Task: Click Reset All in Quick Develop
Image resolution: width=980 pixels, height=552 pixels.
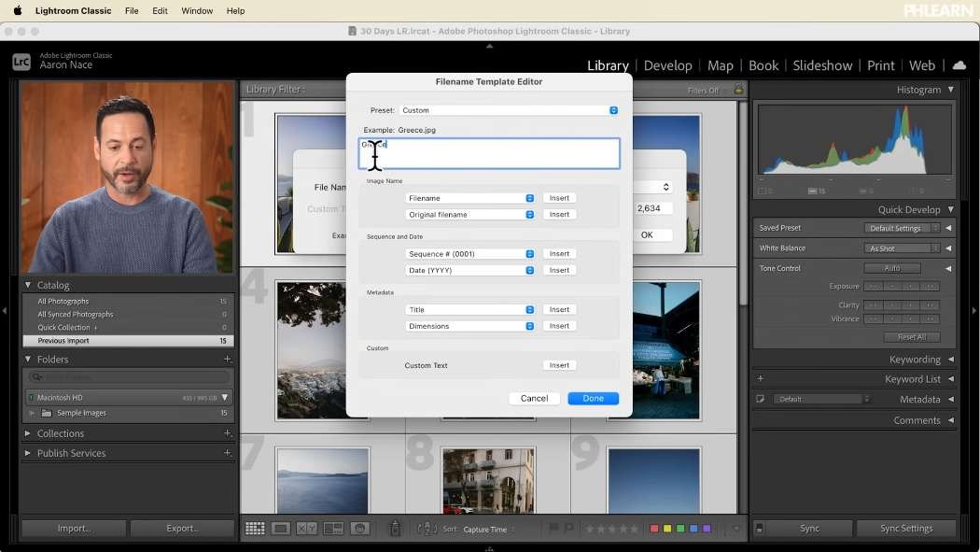Action: tap(911, 337)
